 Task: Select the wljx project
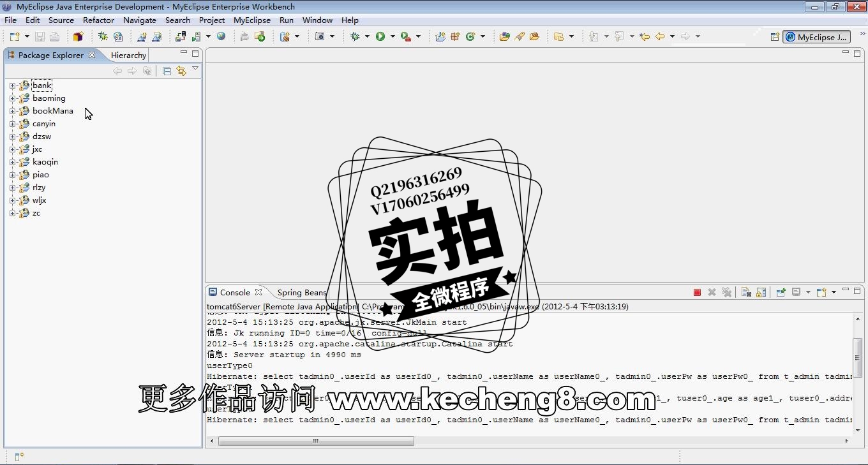coord(39,200)
